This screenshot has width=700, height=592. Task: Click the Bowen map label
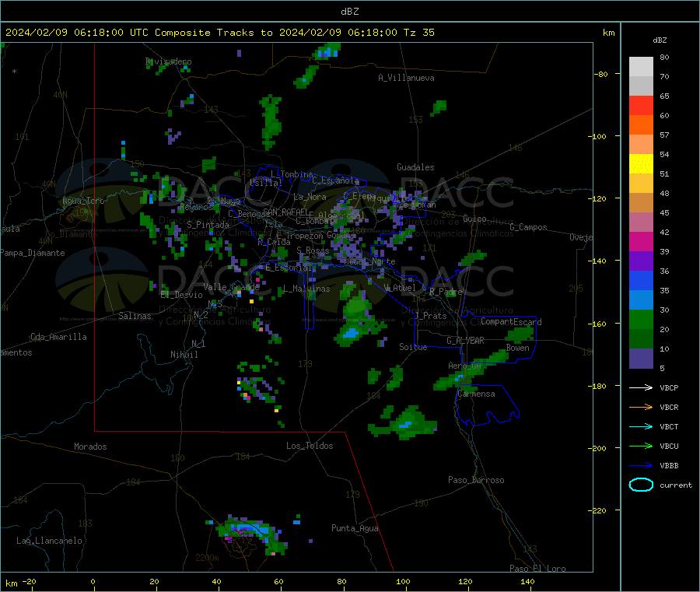[517, 348]
